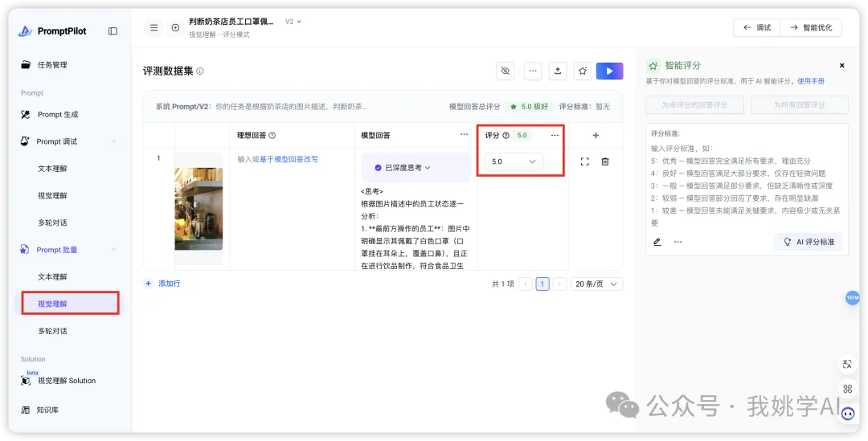Add a new column with plus icon
Viewport: 868px width, 441px height.
(x=596, y=136)
